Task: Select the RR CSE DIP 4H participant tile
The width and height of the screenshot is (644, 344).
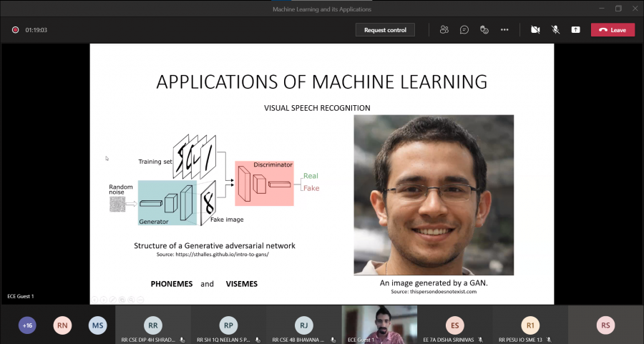Action: 153,325
